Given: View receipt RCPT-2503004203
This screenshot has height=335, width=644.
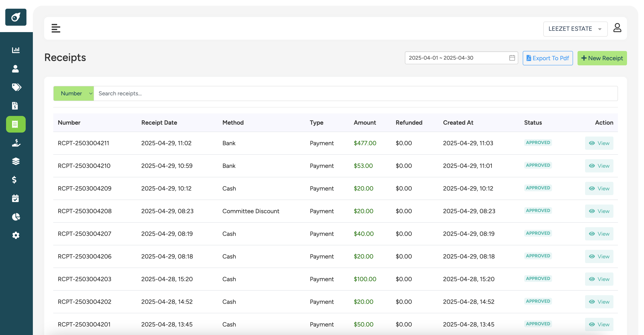Looking at the screenshot, I should (599, 279).
